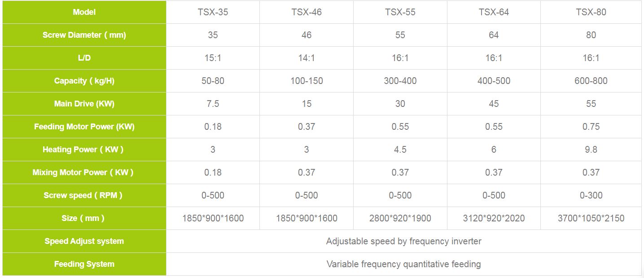Click the Capacity (kg/H) row header
The height and width of the screenshot is (278, 644).
click(84, 81)
